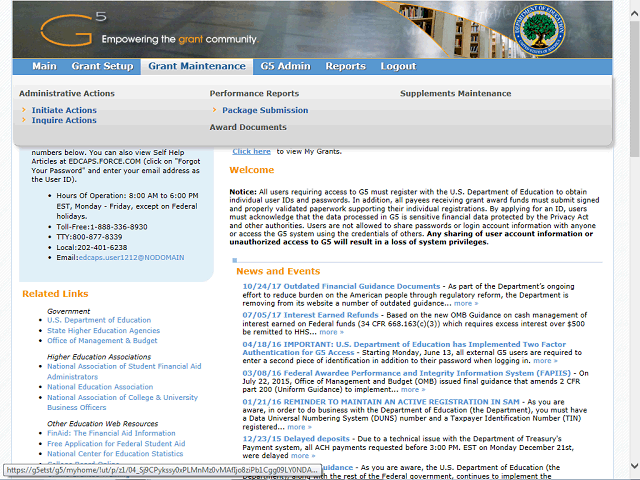640x480 pixels.
Task: Select Logout in the navigation bar
Action: [x=398, y=66]
